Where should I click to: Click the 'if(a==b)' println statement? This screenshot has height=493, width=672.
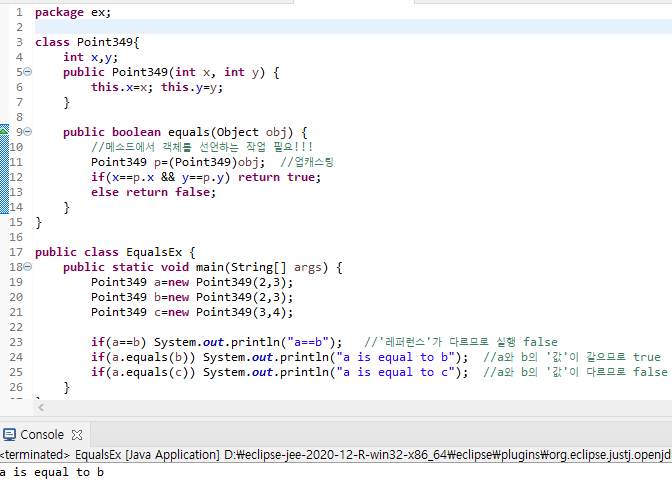coord(216,342)
